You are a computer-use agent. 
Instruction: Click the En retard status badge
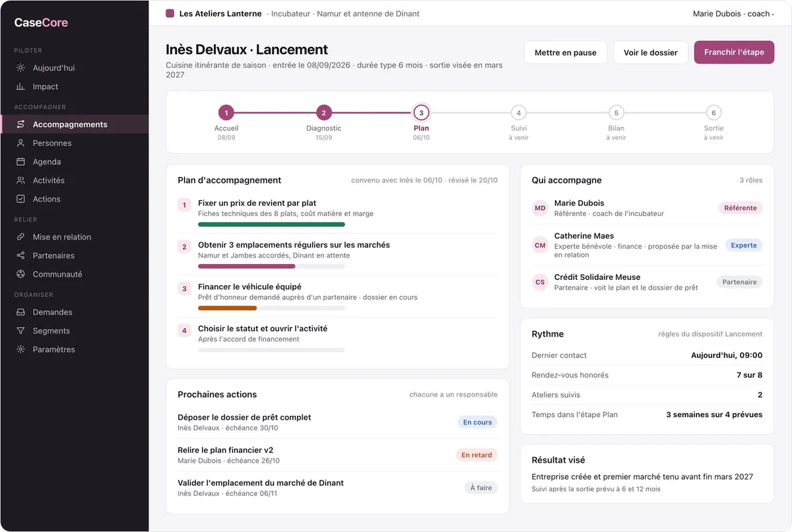[477, 455]
